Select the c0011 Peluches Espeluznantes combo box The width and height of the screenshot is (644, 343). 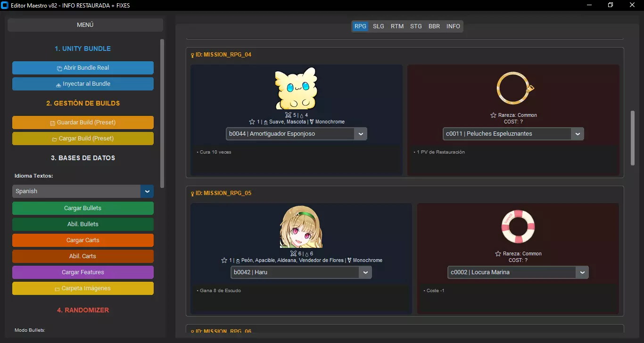click(513, 134)
